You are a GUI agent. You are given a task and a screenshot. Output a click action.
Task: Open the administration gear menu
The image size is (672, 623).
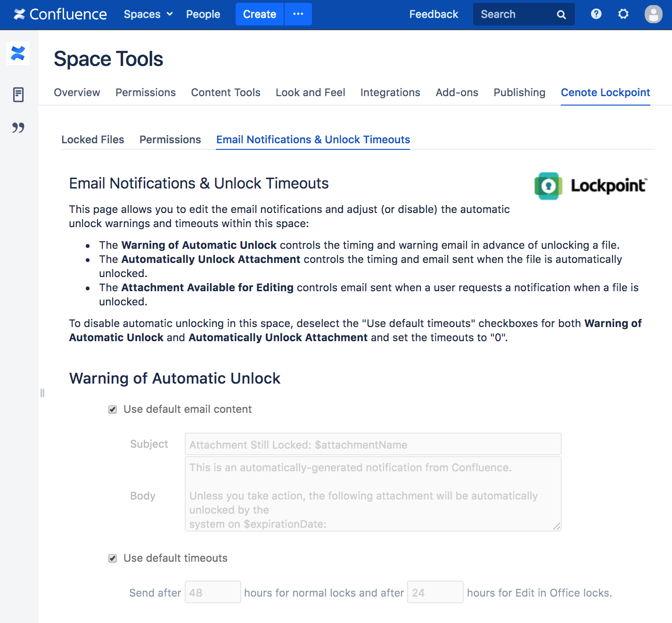623,14
